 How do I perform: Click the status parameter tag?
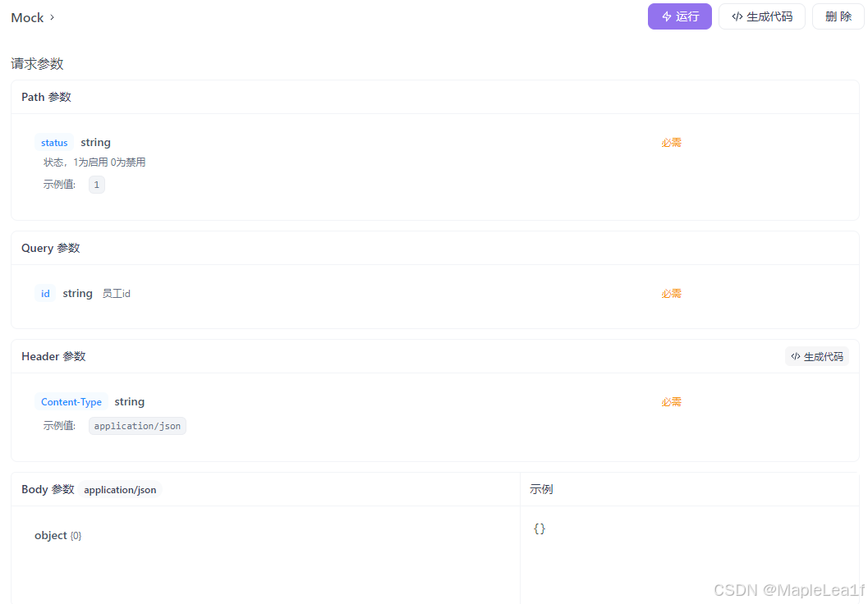(54, 143)
